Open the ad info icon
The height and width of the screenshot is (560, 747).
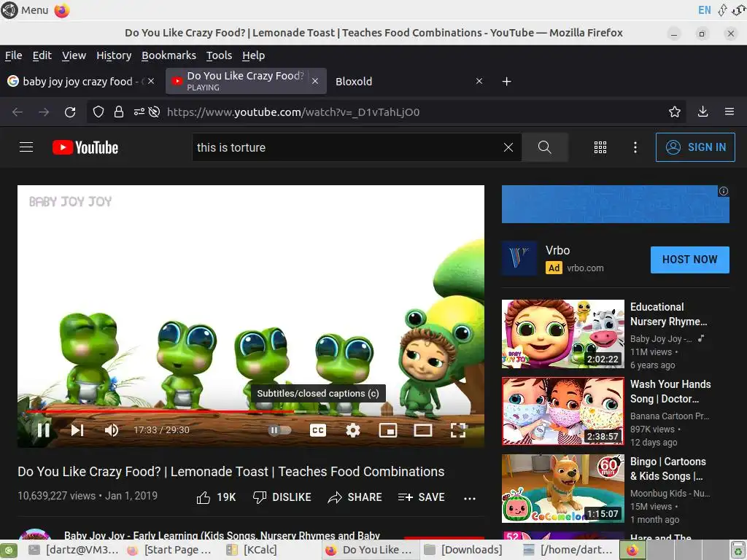(x=723, y=191)
